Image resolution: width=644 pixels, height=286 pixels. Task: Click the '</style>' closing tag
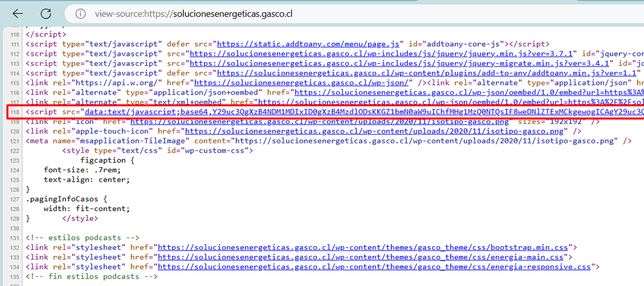click(80, 218)
